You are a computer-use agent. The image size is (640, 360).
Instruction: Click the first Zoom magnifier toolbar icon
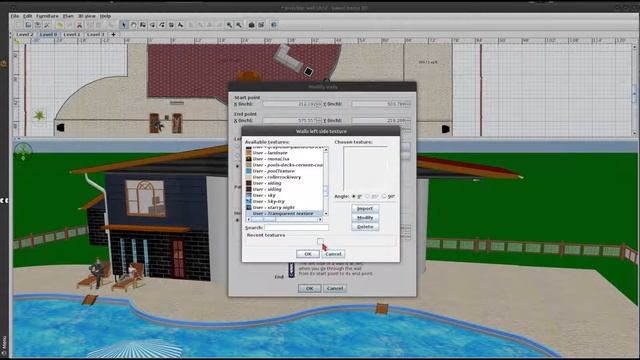click(229, 25)
